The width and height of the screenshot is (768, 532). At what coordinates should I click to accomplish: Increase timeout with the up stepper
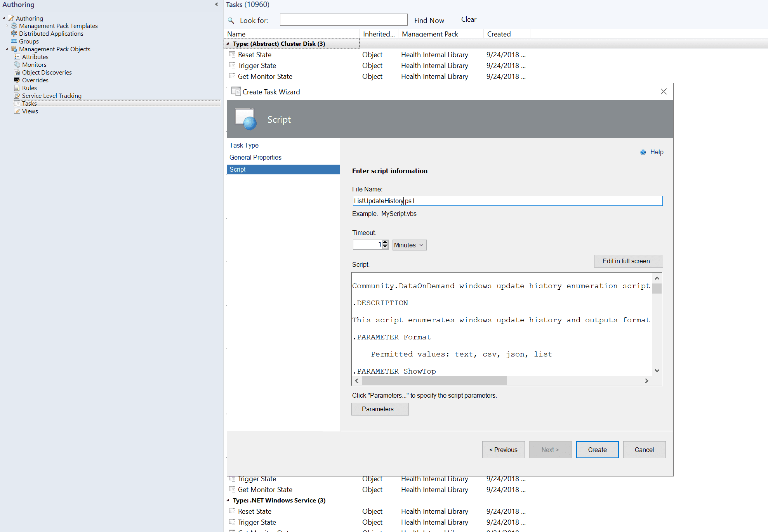pyautogui.click(x=385, y=242)
